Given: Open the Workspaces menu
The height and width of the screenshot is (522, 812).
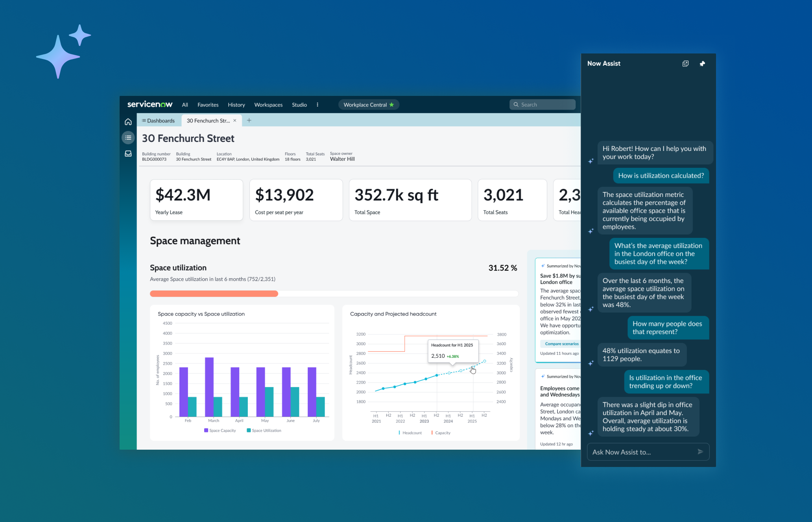Looking at the screenshot, I should pos(268,105).
